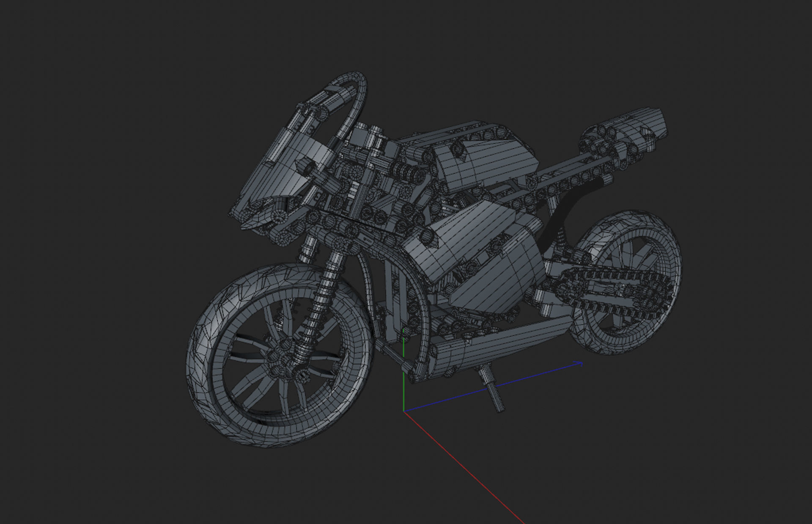The width and height of the screenshot is (812, 524).
Task: Select the upper fuel tank panel
Action: point(486,165)
